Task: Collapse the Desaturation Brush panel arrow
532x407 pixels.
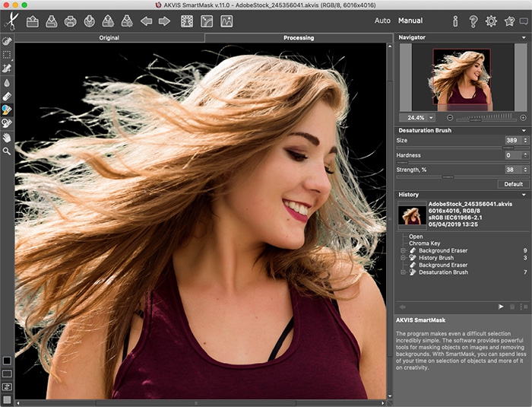Action: (524, 130)
